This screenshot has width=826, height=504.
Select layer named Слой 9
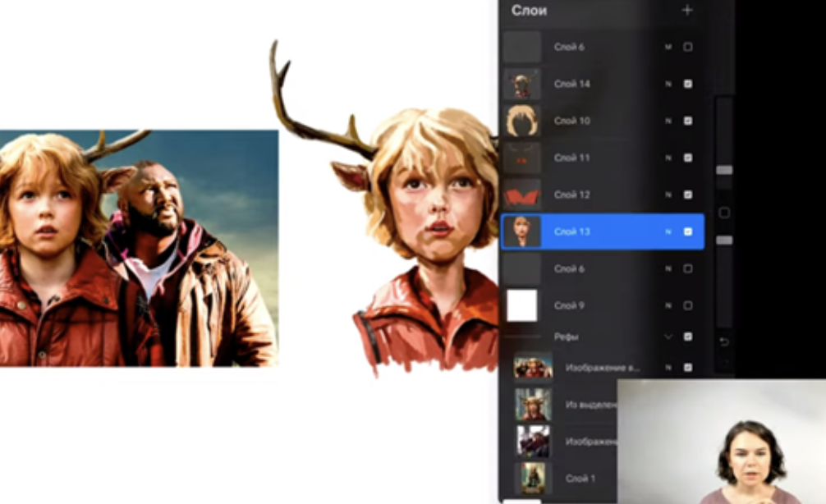point(570,305)
